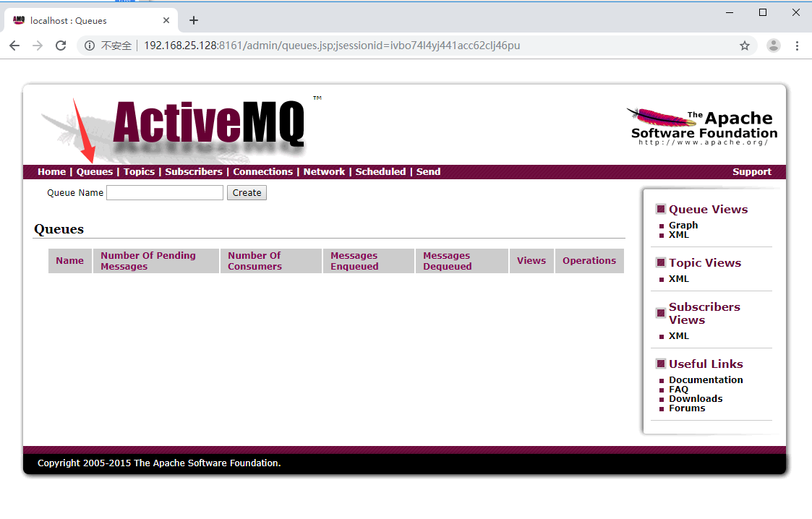Open the Home menu item

point(52,172)
